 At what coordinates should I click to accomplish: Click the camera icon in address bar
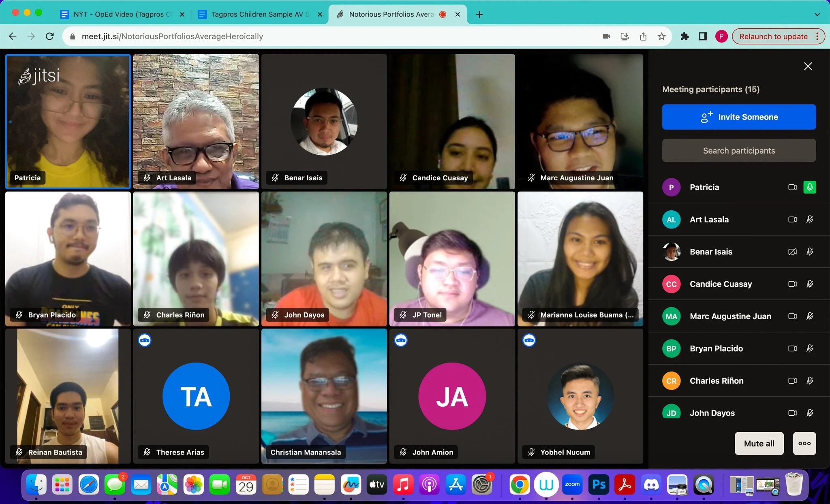pos(606,36)
